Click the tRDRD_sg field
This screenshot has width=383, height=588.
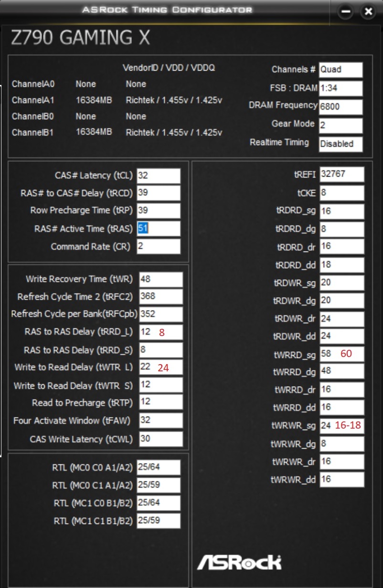tap(342, 211)
